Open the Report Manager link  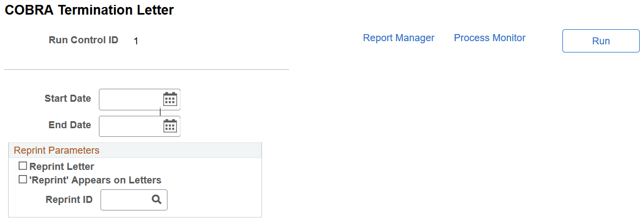pyautogui.click(x=399, y=38)
